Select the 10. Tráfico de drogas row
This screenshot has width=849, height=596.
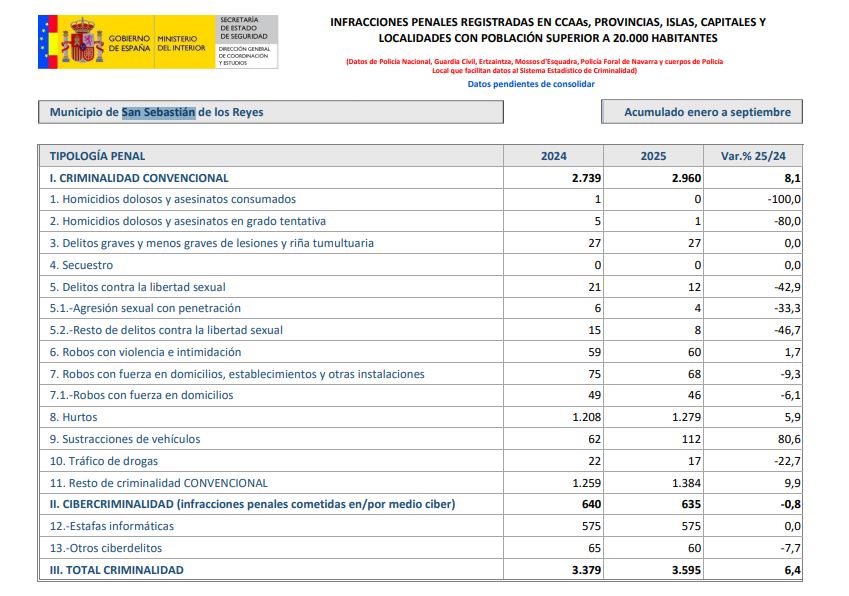click(104, 461)
